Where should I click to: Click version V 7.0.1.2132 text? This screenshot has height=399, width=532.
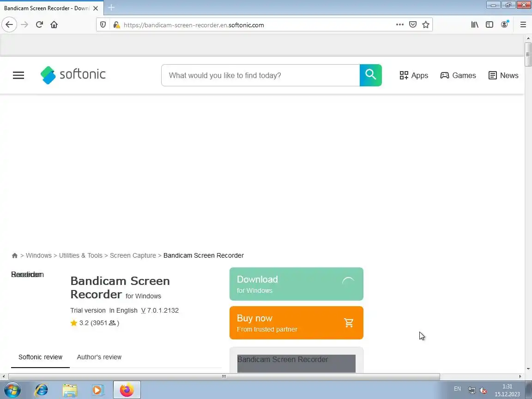[x=160, y=310]
